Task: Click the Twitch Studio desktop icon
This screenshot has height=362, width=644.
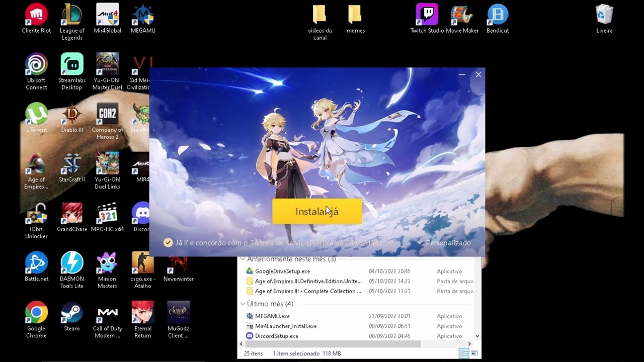Action: (x=427, y=19)
